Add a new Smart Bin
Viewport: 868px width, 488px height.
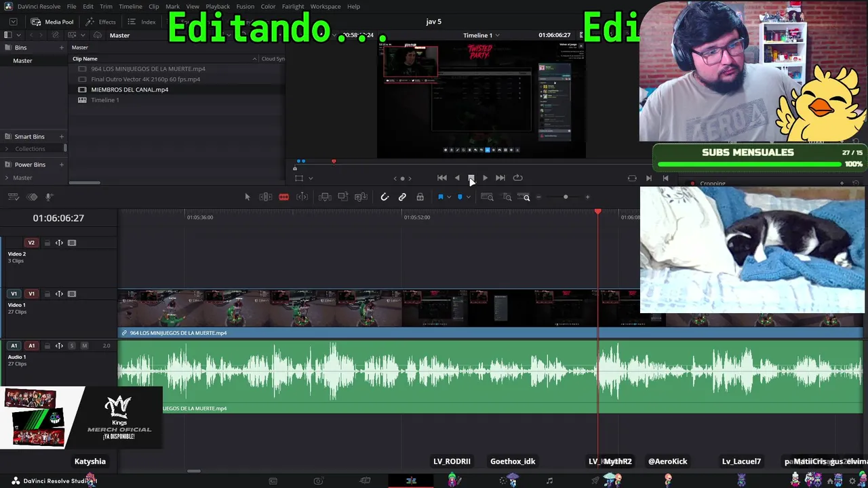[x=61, y=137]
